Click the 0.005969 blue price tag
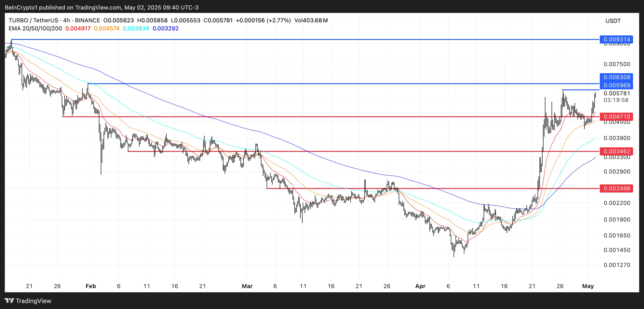This screenshot has height=309, width=644. (x=616, y=85)
